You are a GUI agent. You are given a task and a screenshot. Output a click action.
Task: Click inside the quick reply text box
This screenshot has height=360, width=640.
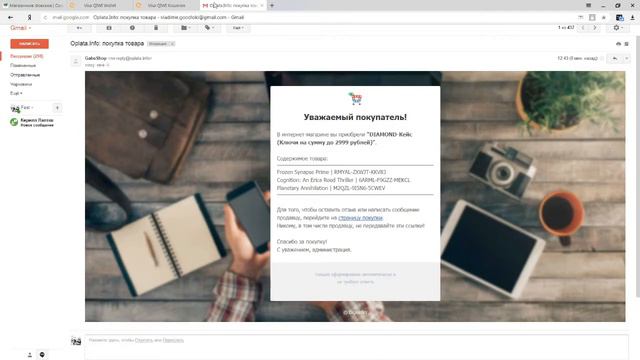click(356, 347)
